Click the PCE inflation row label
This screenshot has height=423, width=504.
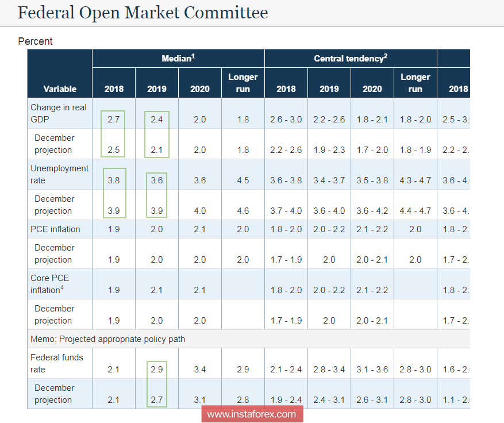[57, 229]
